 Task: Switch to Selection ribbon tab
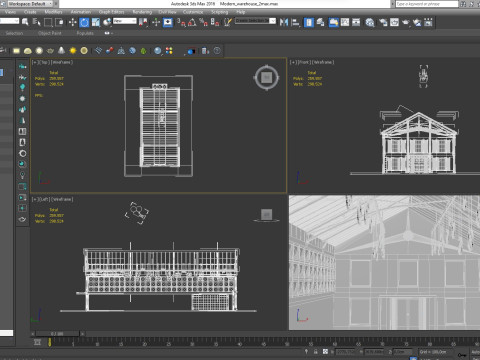click(x=14, y=33)
